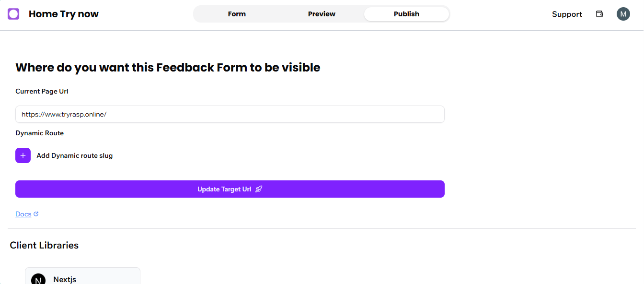The width and height of the screenshot is (644, 284).
Task: Open the Support link
Action: pos(567,14)
